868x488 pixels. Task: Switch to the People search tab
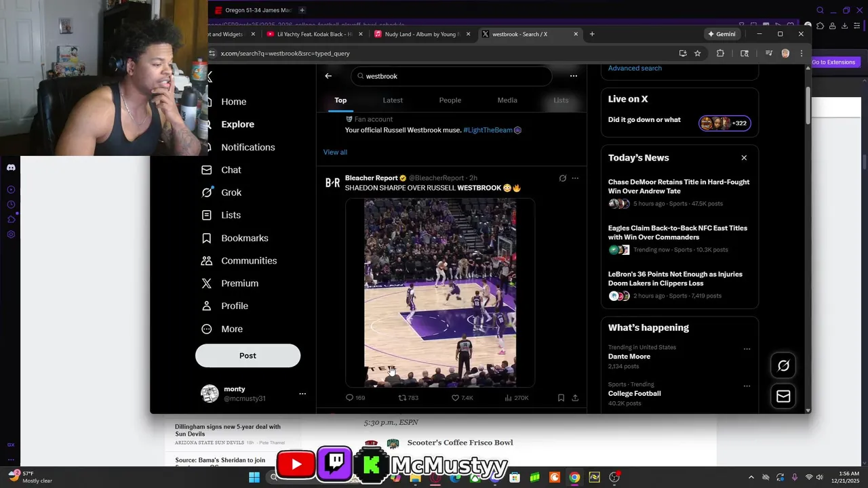tap(450, 100)
